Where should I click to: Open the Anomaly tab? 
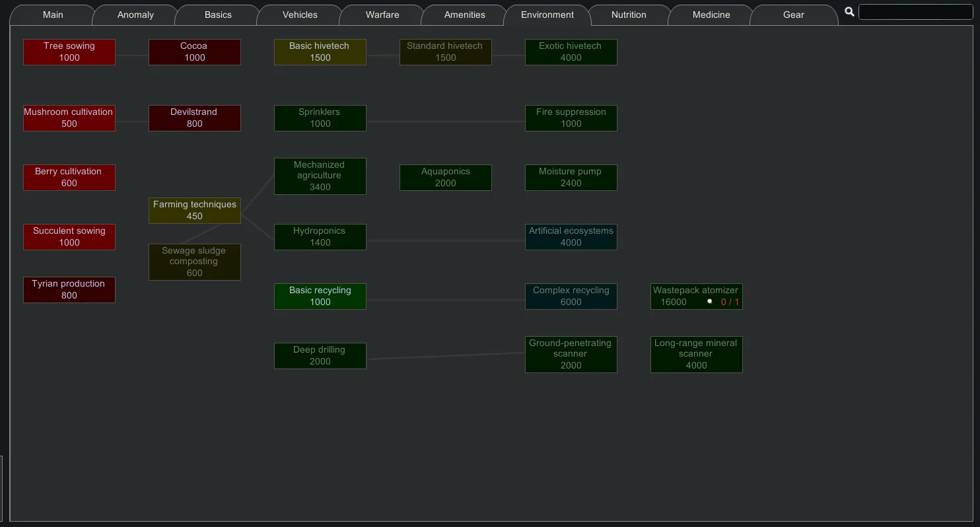pos(135,15)
